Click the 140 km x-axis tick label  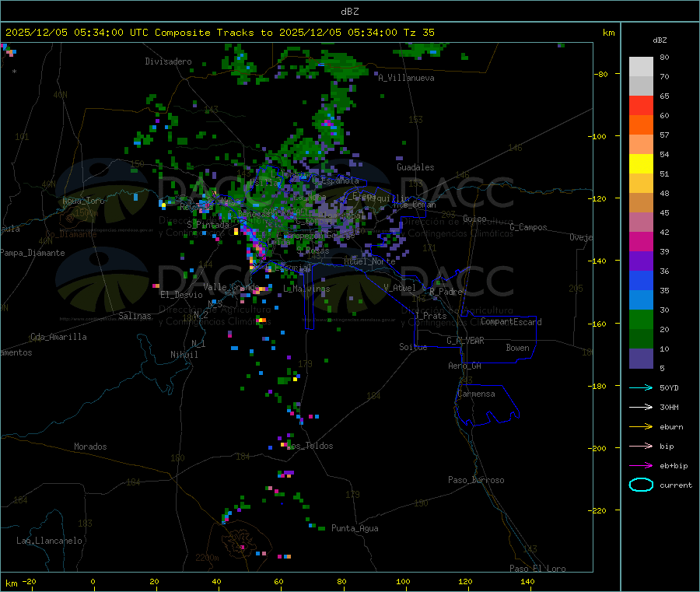(x=527, y=581)
